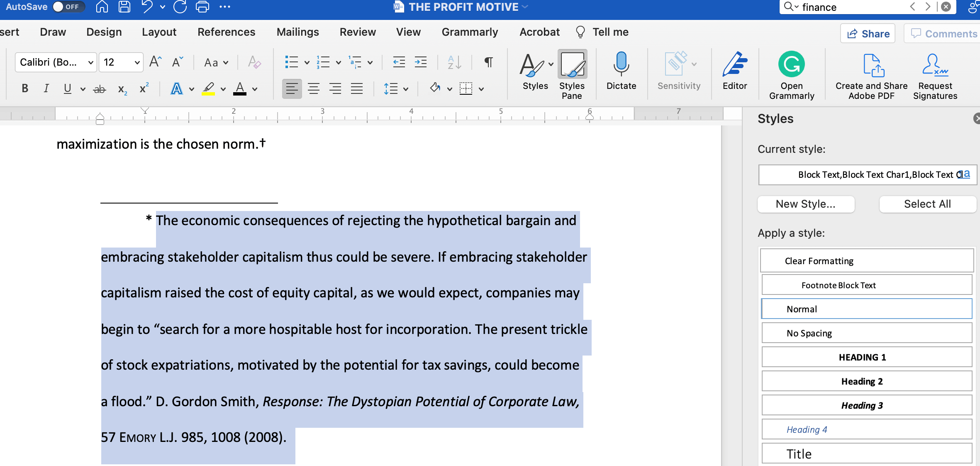Viewport: 980px width, 466px height.
Task: Go to the Review tab
Action: point(358,32)
